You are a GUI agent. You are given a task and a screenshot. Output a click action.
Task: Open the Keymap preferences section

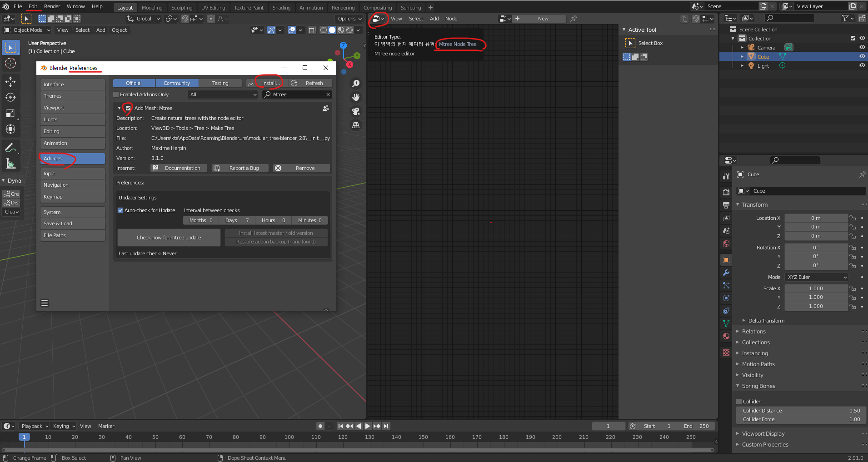click(x=73, y=197)
